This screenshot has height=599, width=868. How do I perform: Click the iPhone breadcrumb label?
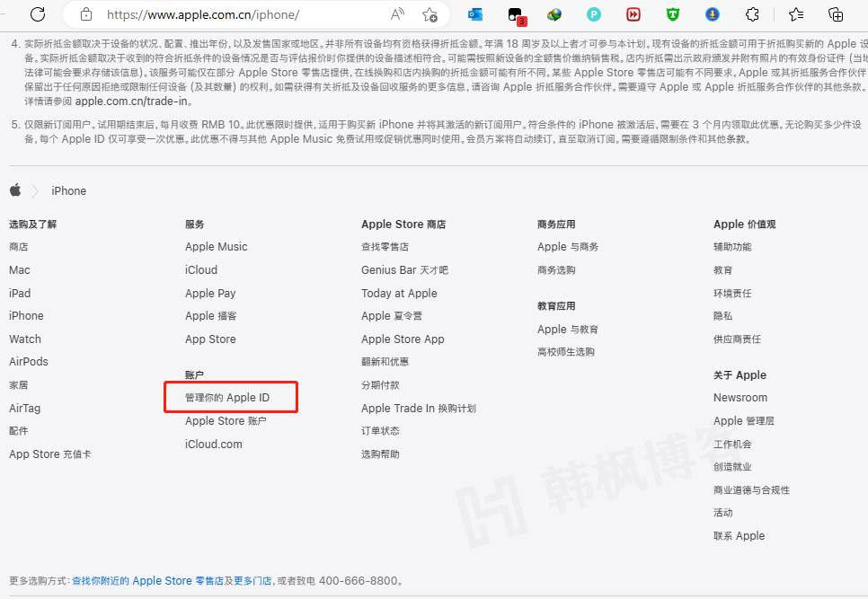coord(68,190)
